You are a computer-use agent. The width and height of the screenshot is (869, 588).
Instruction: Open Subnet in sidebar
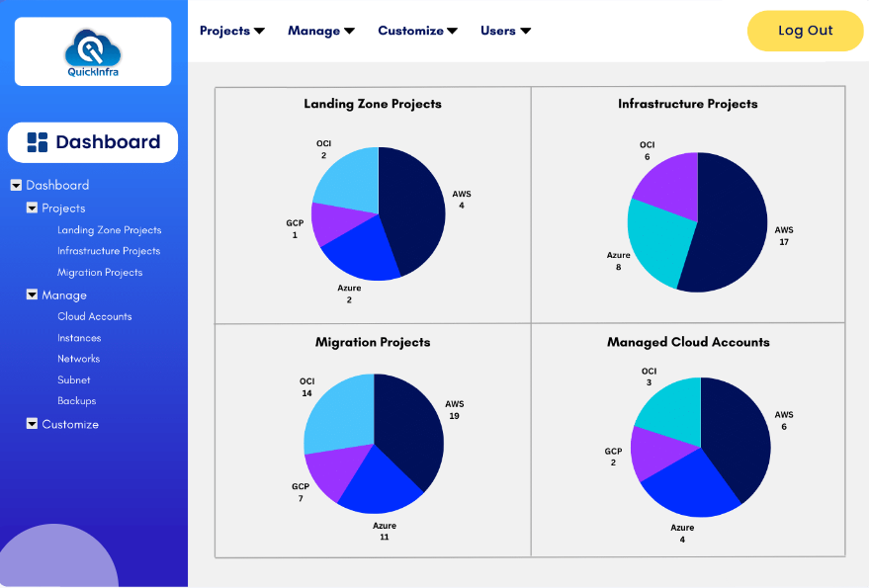74,379
